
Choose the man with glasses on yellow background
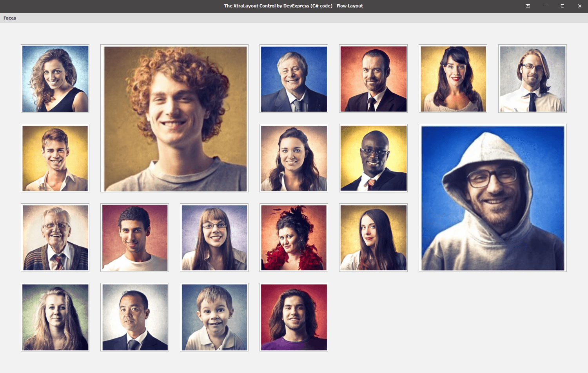coord(373,158)
